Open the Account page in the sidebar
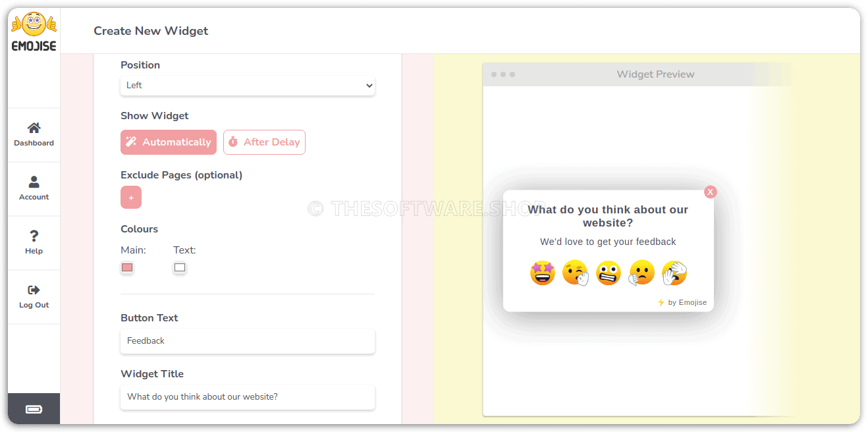 pos(34,188)
